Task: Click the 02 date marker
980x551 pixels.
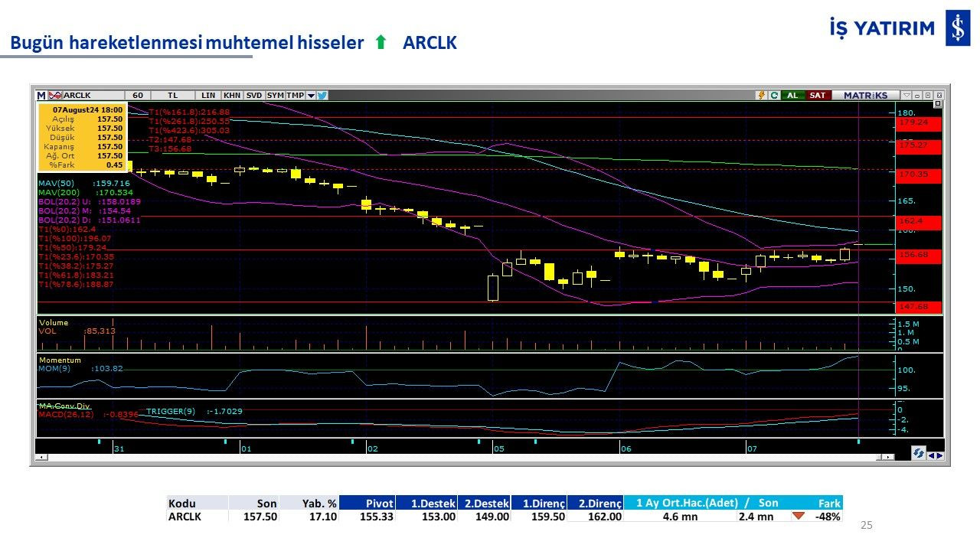Action: click(x=372, y=448)
